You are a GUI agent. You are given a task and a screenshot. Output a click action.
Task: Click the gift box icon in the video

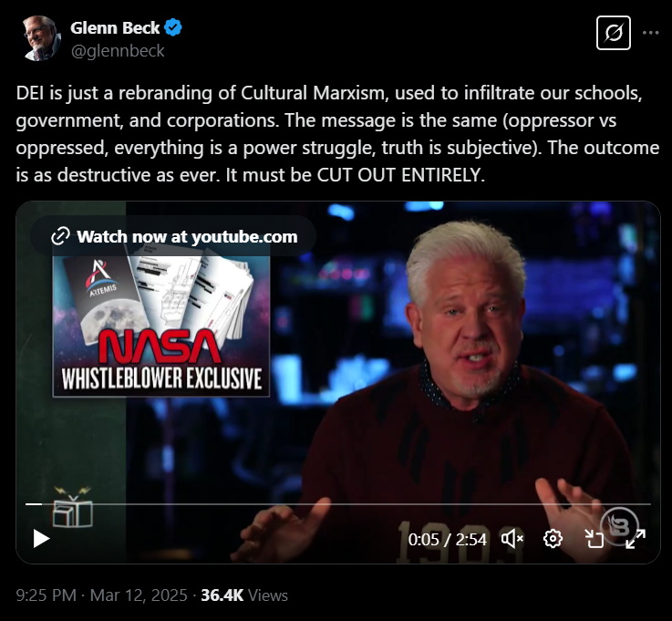pos(72,507)
